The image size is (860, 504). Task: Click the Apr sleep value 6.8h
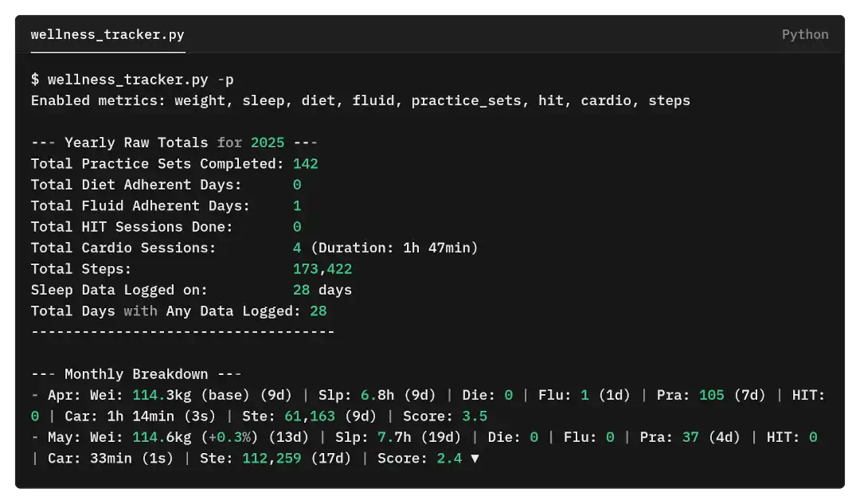coord(377,395)
